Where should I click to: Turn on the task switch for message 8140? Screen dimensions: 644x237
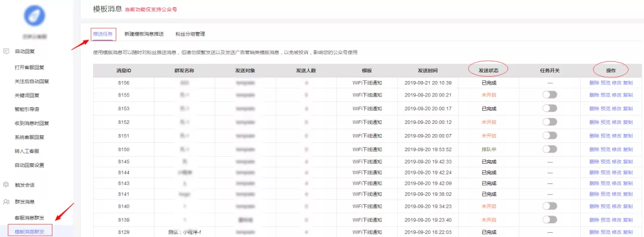[x=550, y=206]
